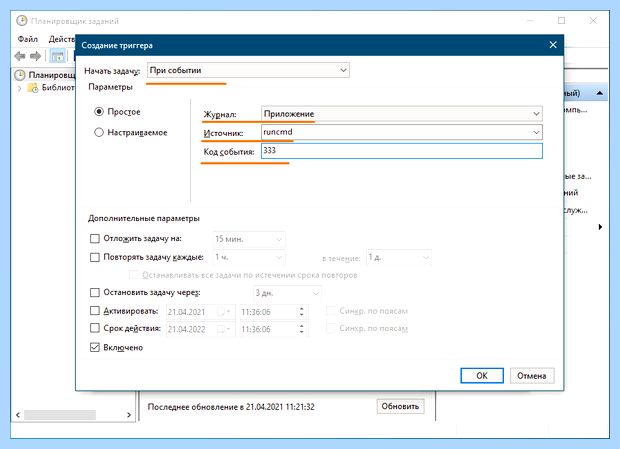Select the Простое radio button
The width and height of the screenshot is (620, 449).
coord(99,112)
